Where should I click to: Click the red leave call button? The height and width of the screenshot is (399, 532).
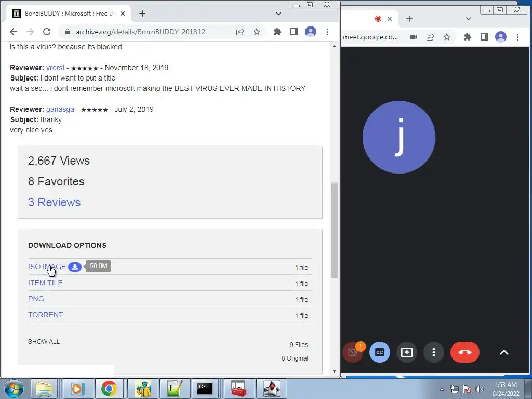pos(465,352)
